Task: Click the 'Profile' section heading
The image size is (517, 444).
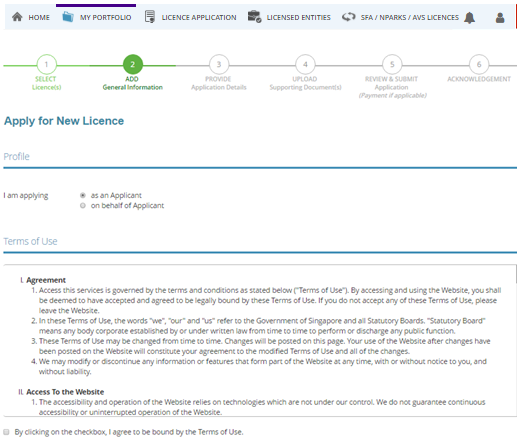Action: pos(16,156)
